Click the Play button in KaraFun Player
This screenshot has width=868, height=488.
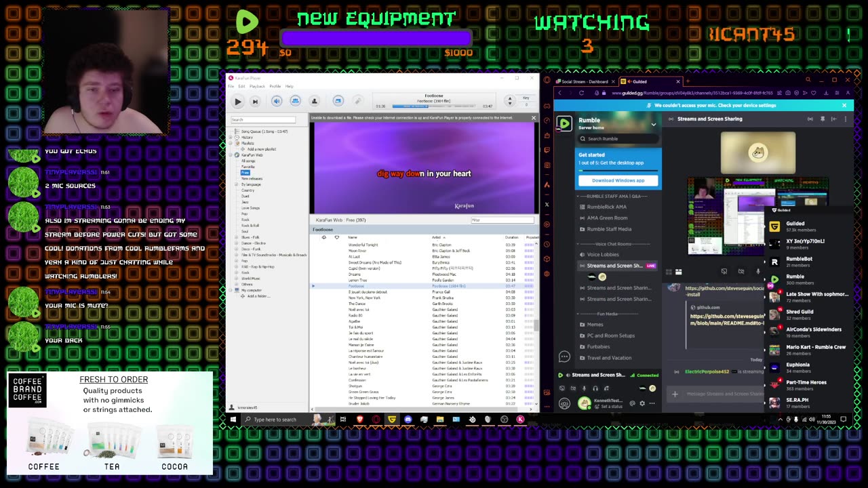237,102
